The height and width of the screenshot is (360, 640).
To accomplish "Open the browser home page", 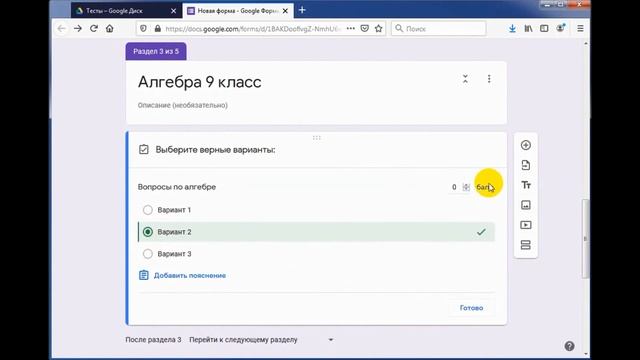I will pos(110,29).
